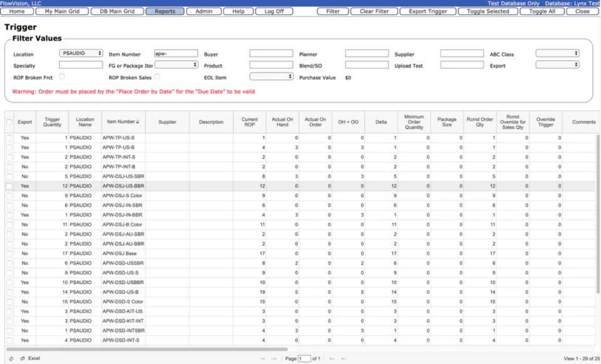This screenshot has height=364, width=601.
Task: Click the Buyer filter input field
Action: click(271, 53)
